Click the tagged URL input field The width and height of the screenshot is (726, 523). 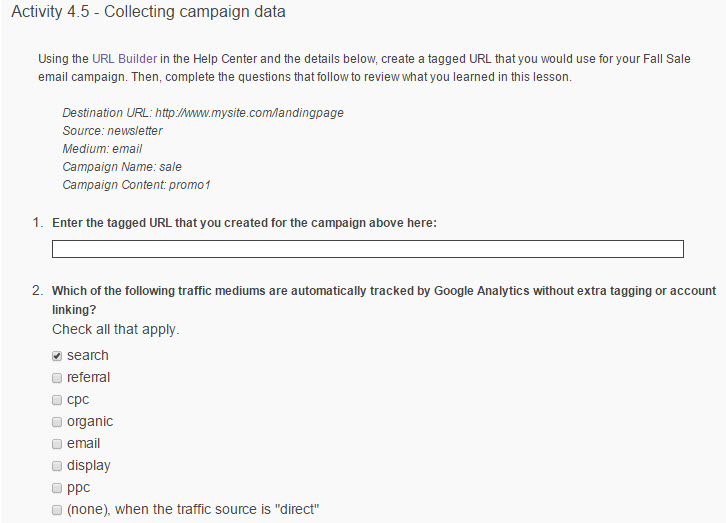pos(368,249)
